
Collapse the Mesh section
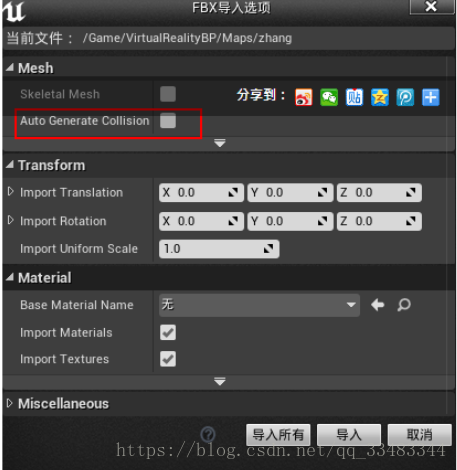tap(10, 68)
